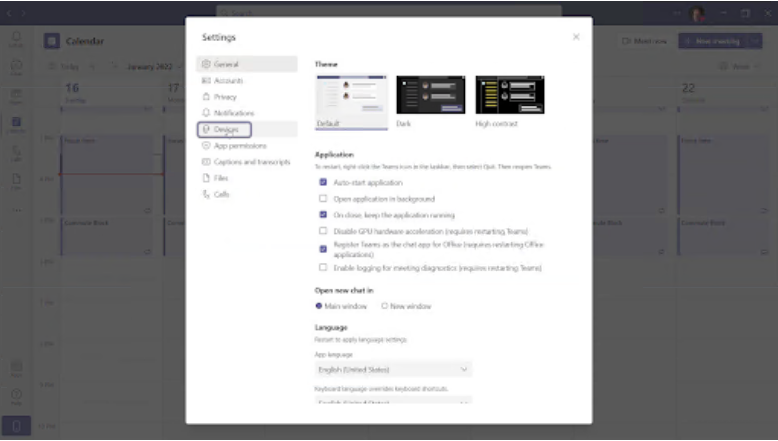Expand the App language dropdown
This screenshot has height=441, width=778.
(x=393, y=369)
